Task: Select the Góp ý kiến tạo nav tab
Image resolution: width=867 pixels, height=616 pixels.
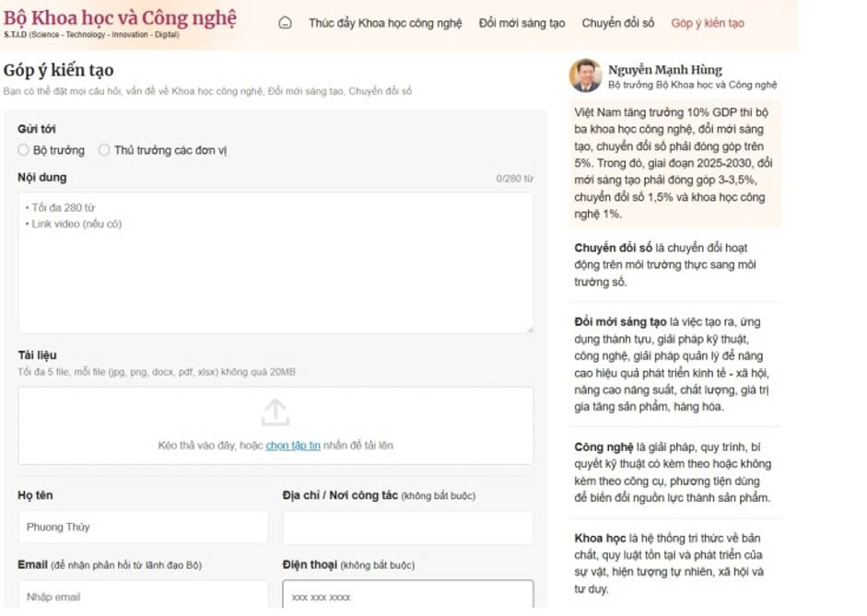Action: pos(707,23)
